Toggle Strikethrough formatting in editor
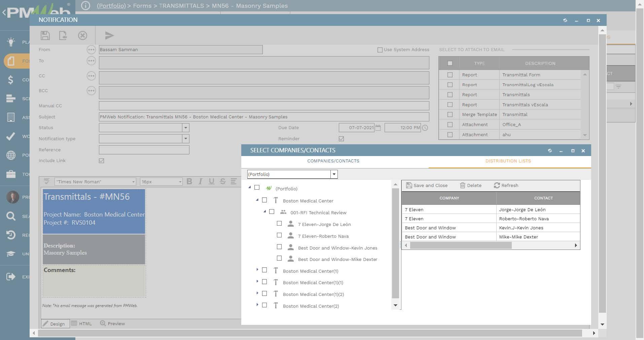 point(222,182)
